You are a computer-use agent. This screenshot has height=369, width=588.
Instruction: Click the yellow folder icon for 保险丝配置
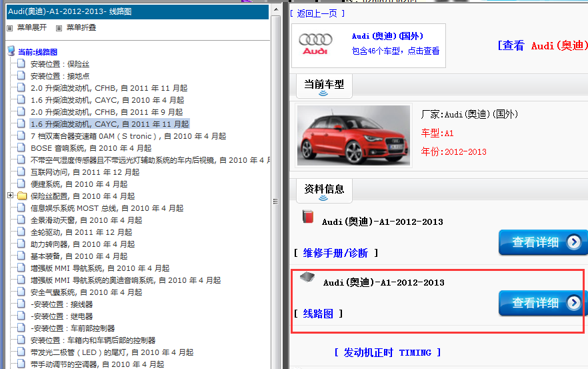(22, 196)
